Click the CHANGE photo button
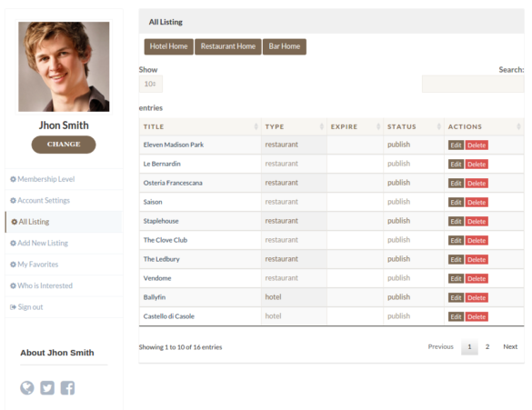 [x=64, y=145]
